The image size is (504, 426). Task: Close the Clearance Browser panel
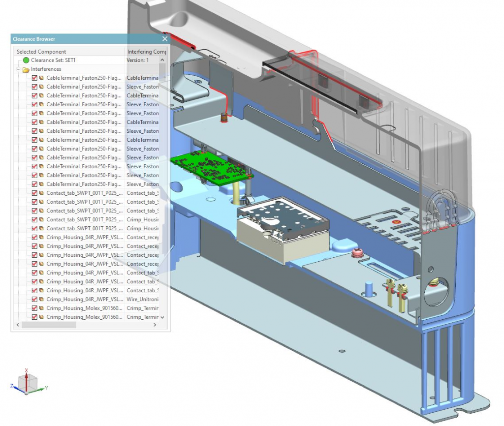pos(164,39)
